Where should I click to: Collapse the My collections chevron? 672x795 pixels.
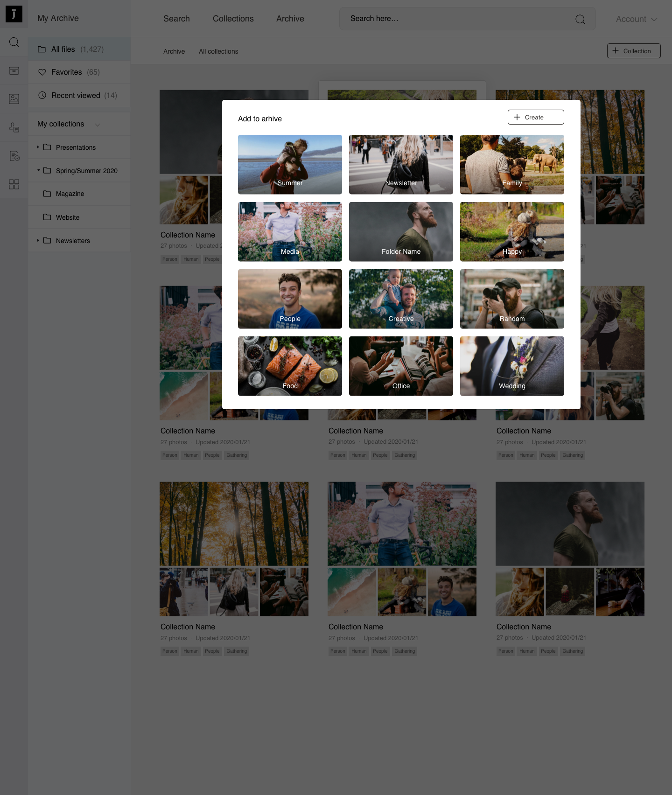pos(98,125)
